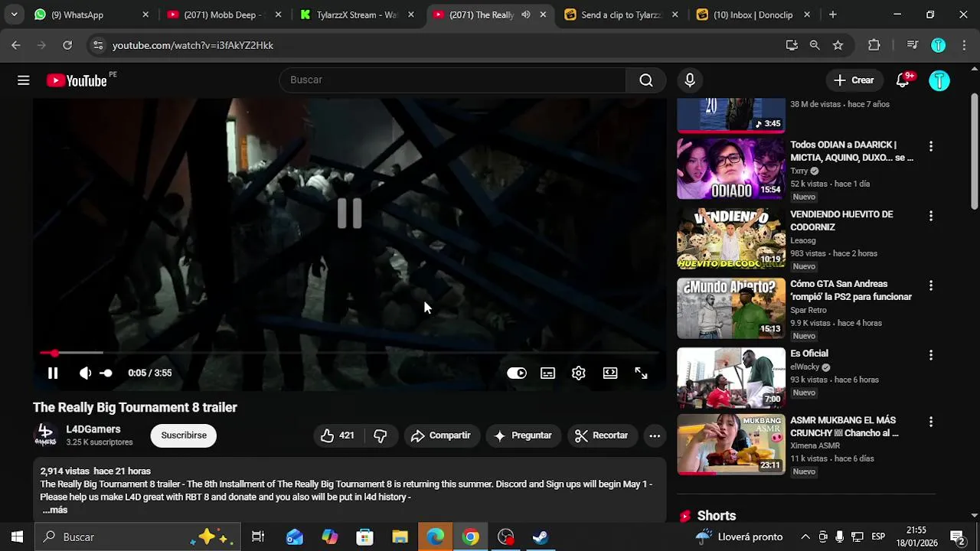This screenshot has height=551, width=980.
Task: Open a new browser tab
Action: [x=833, y=15]
